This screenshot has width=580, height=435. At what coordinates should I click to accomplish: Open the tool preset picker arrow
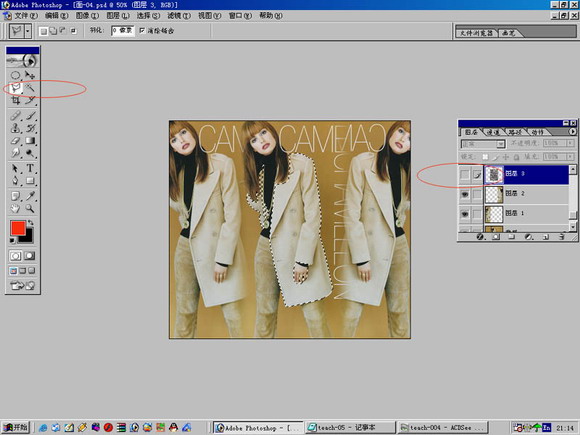click(x=28, y=31)
